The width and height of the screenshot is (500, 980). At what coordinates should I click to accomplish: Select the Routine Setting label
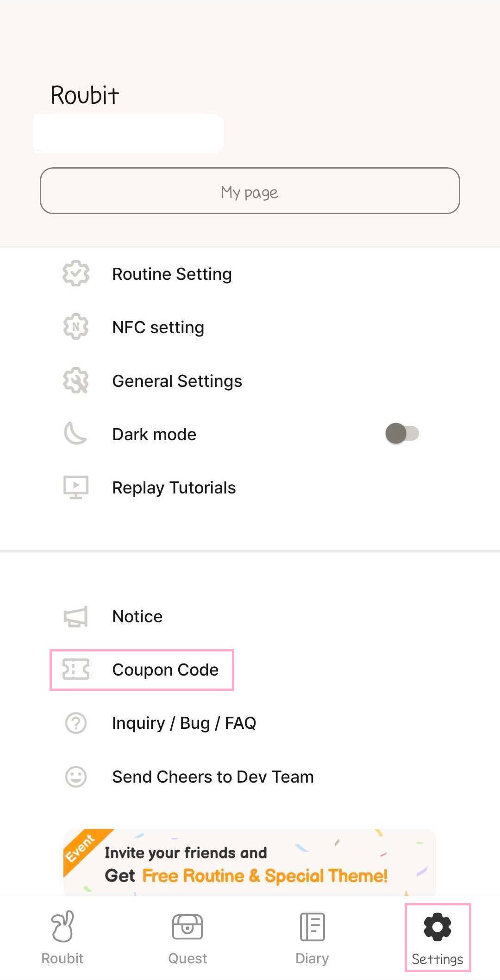172,274
